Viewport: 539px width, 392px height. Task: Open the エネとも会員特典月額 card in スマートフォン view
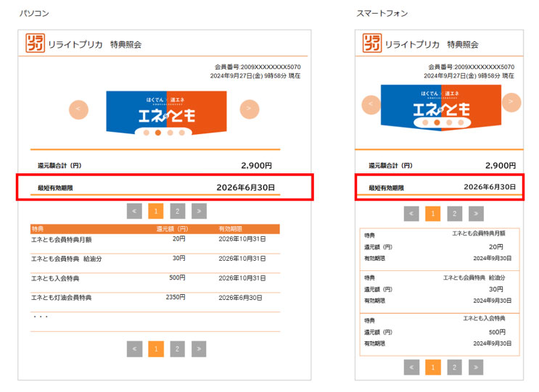click(x=440, y=249)
